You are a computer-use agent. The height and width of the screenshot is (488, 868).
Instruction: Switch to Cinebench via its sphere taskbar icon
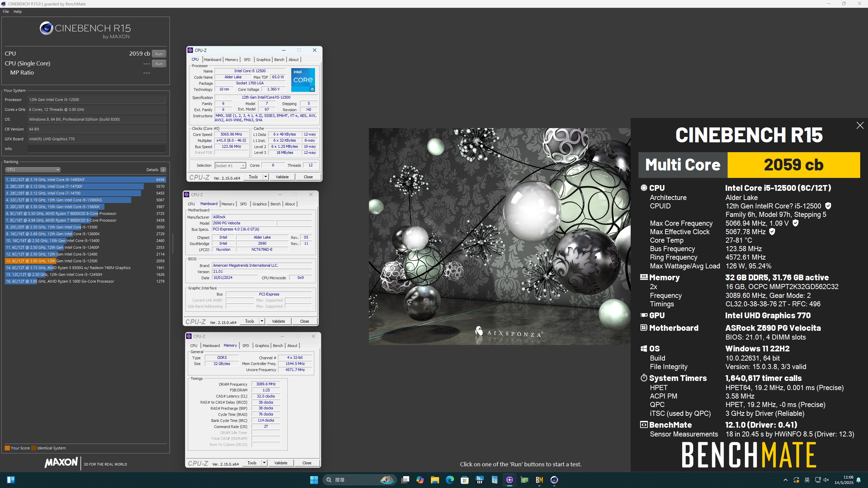pos(554,480)
